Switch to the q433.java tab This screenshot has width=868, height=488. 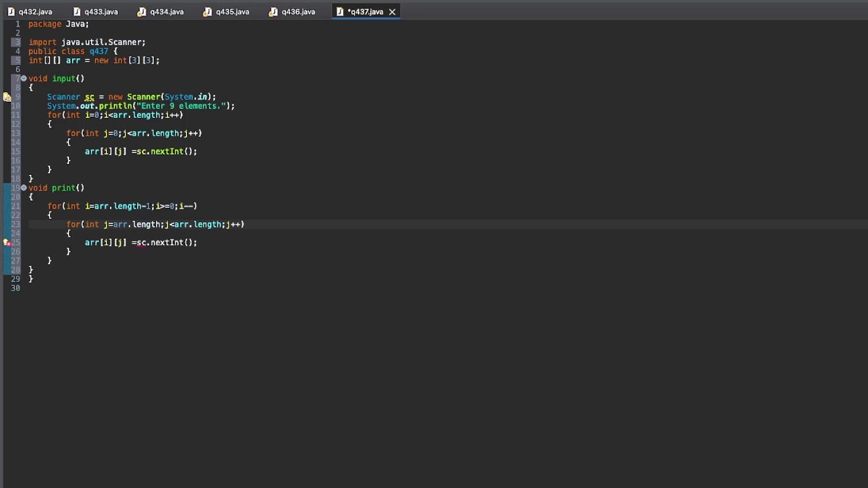point(96,12)
